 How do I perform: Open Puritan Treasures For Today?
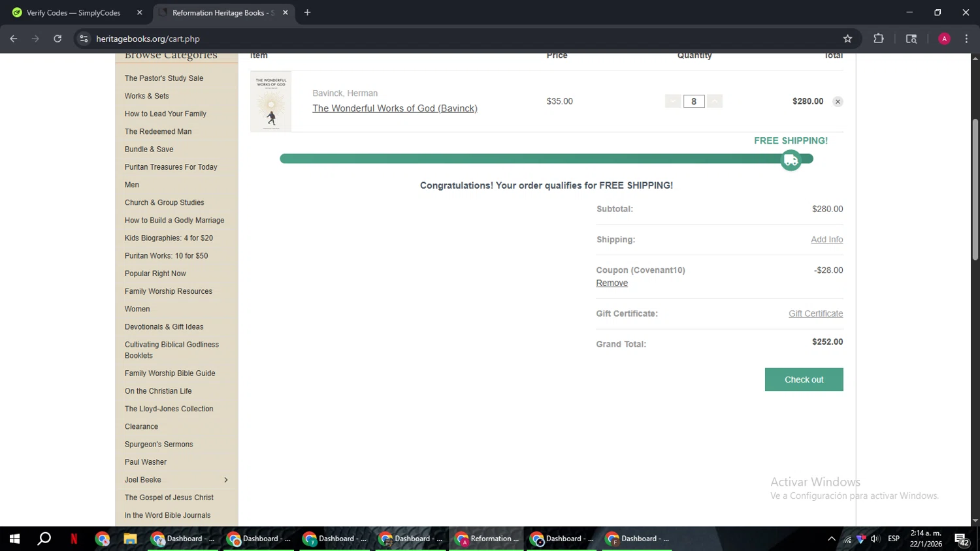(171, 167)
